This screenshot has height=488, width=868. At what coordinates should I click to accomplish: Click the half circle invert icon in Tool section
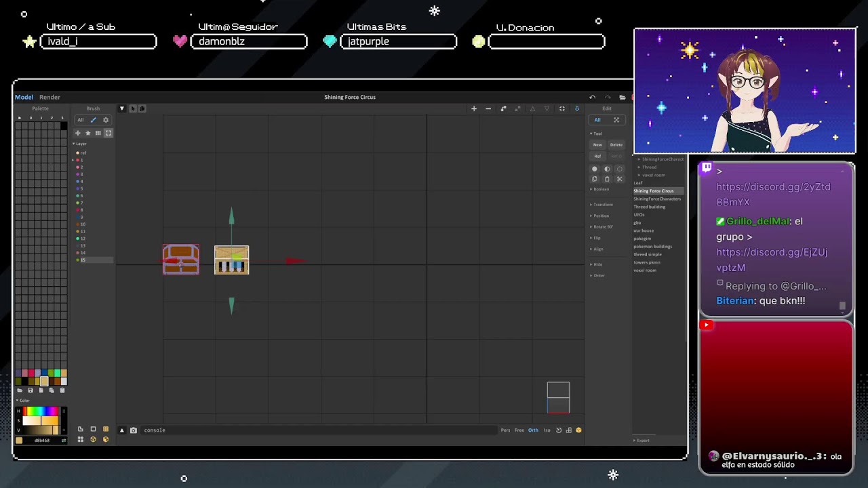[x=607, y=169]
